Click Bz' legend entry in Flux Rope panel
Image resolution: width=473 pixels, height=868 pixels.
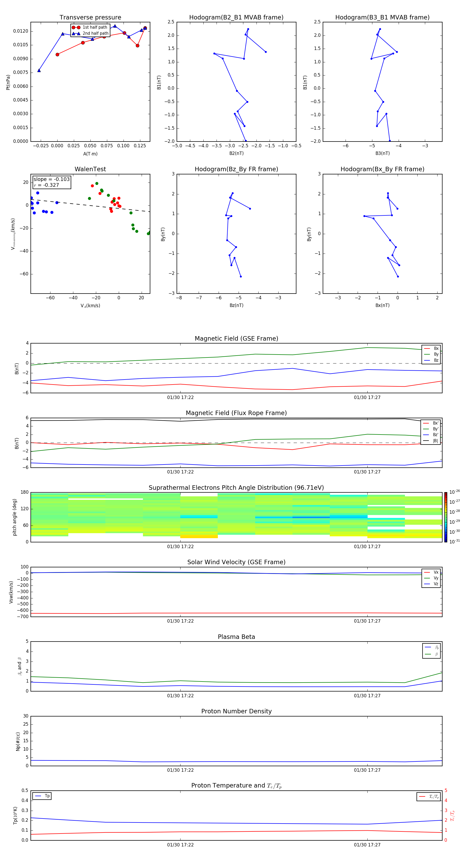tap(431, 435)
